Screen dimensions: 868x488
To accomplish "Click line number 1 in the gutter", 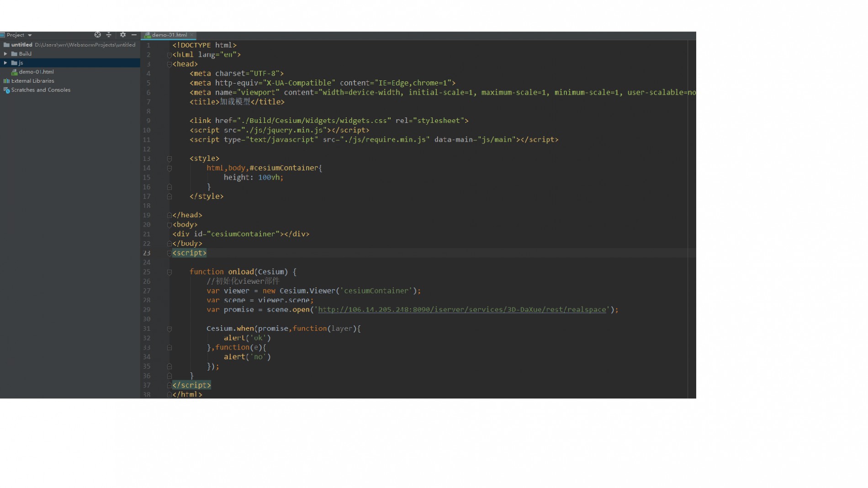I will [x=148, y=45].
